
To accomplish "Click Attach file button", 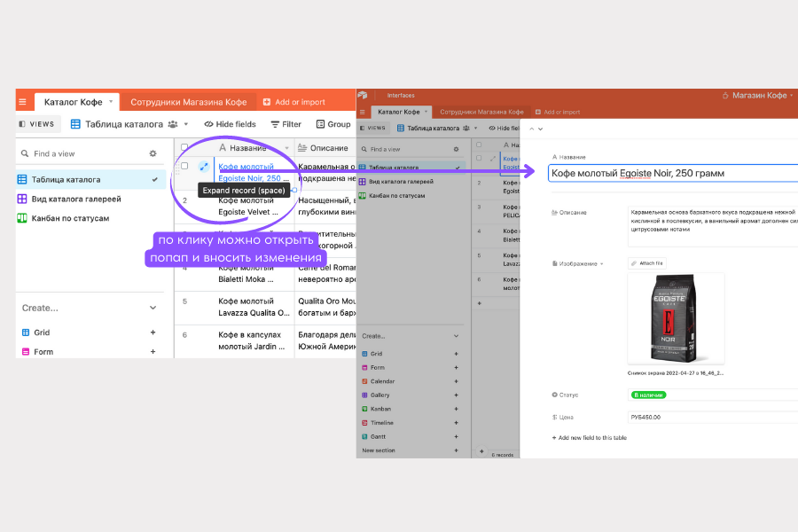I will [x=647, y=263].
